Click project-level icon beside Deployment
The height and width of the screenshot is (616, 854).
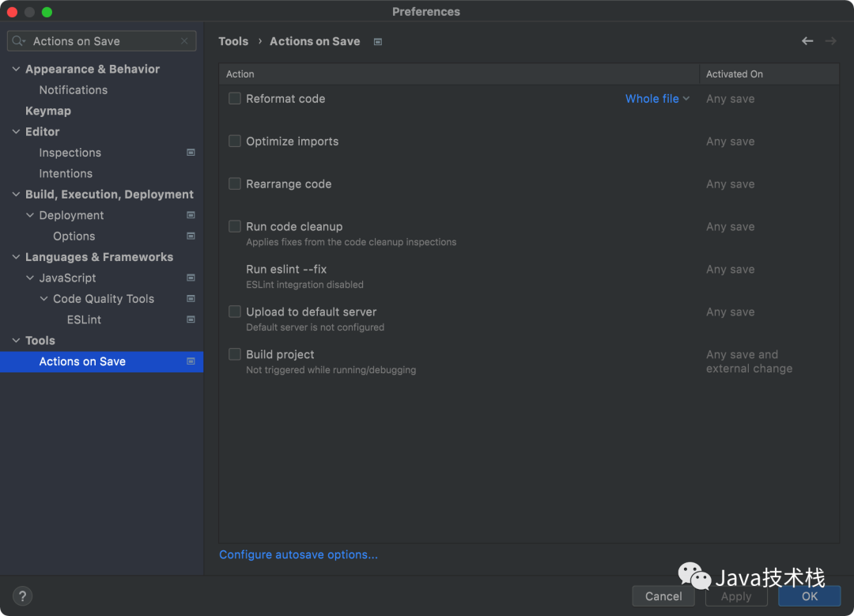[191, 215]
